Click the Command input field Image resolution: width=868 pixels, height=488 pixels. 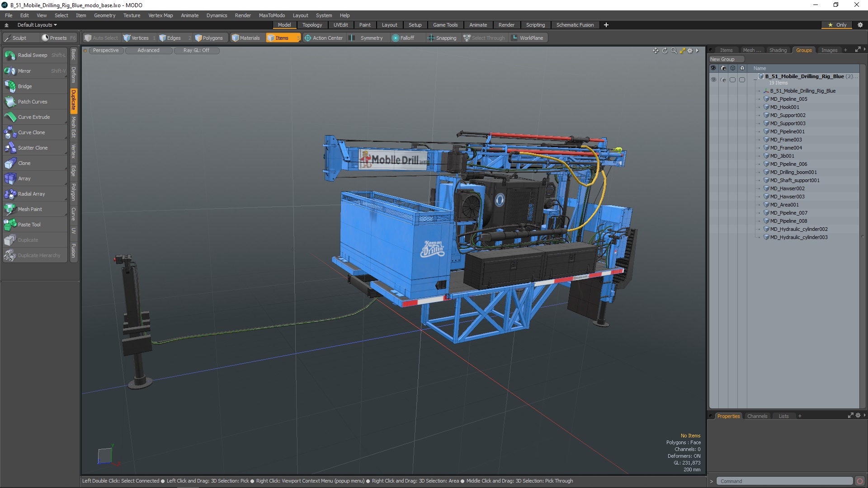pyautogui.click(x=784, y=481)
